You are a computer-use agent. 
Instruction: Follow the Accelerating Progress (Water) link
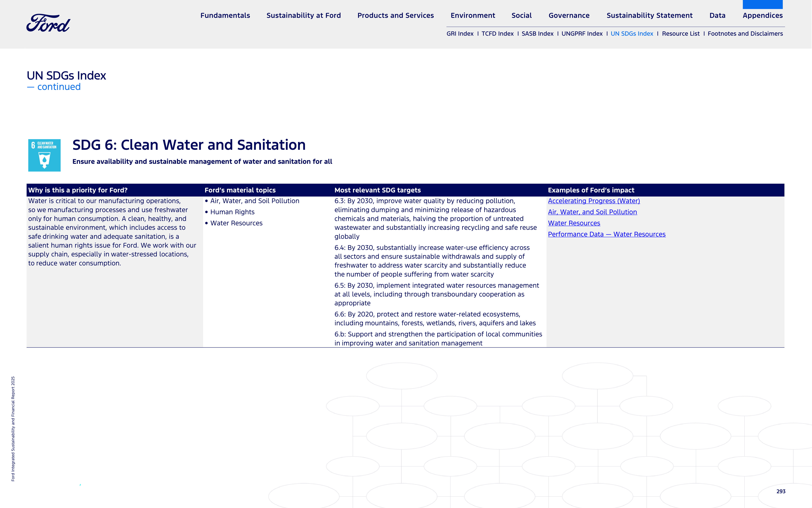tap(594, 201)
